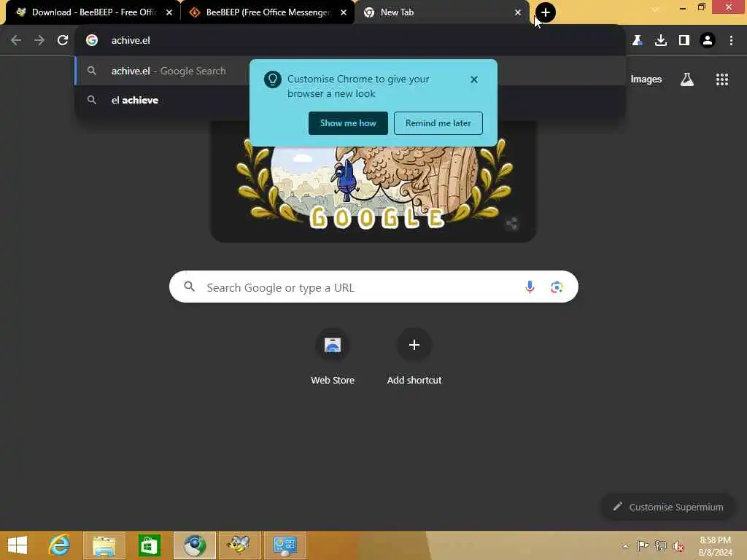Close the New Tab tab
The image size is (747, 560).
tap(518, 13)
